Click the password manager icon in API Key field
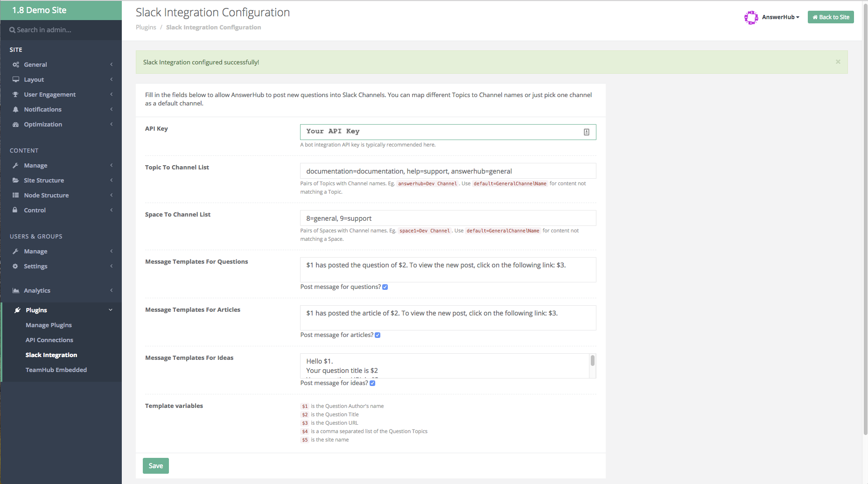 [x=587, y=132]
